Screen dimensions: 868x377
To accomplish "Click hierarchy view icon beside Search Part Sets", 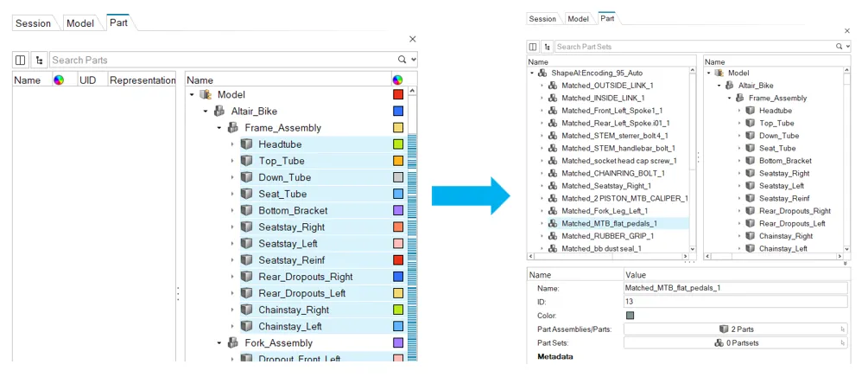I will click(x=548, y=47).
